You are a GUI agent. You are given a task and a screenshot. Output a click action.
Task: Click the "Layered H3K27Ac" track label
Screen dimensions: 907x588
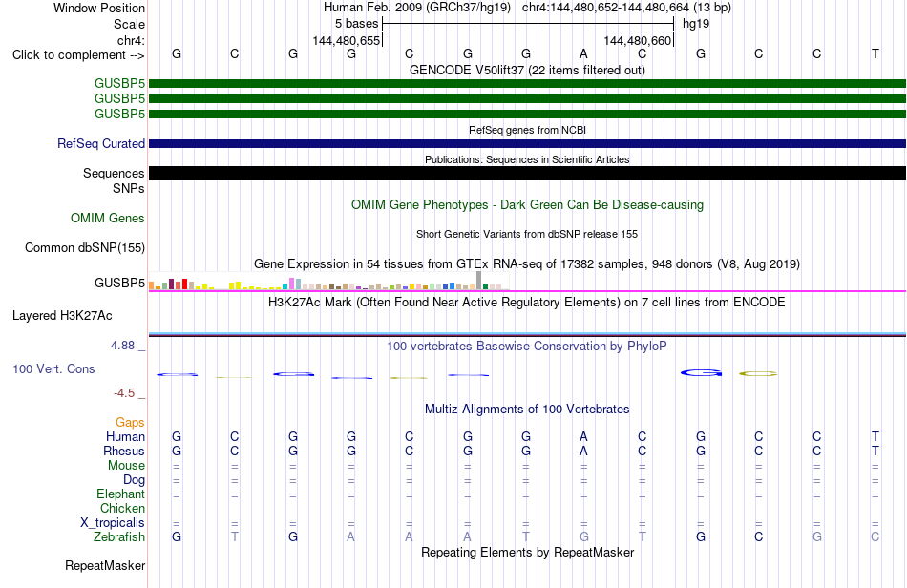click(x=62, y=316)
